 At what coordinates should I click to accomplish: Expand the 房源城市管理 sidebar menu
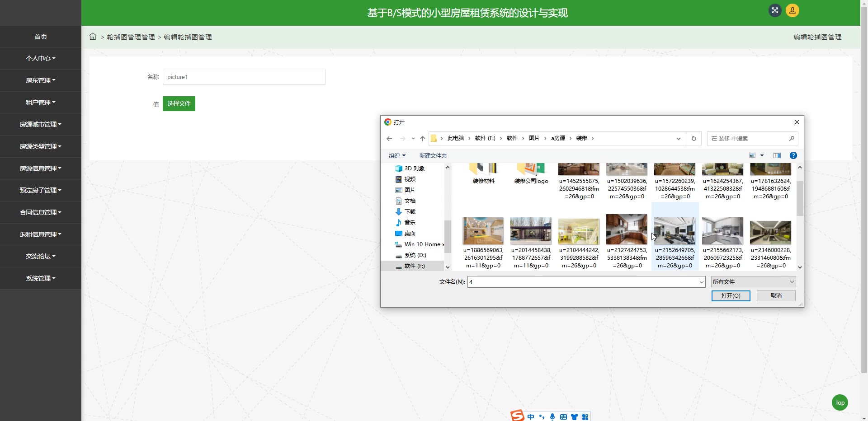(x=41, y=124)
